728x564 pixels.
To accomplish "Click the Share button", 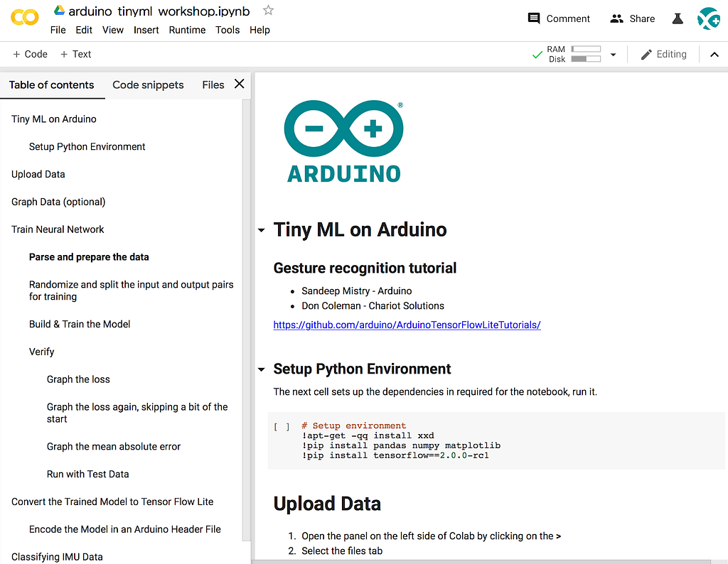I will 632,18.
